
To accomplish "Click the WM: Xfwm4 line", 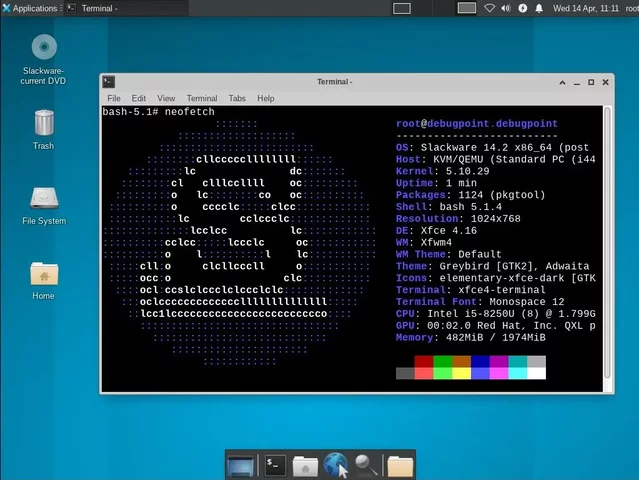I will [x=424, y=242].
